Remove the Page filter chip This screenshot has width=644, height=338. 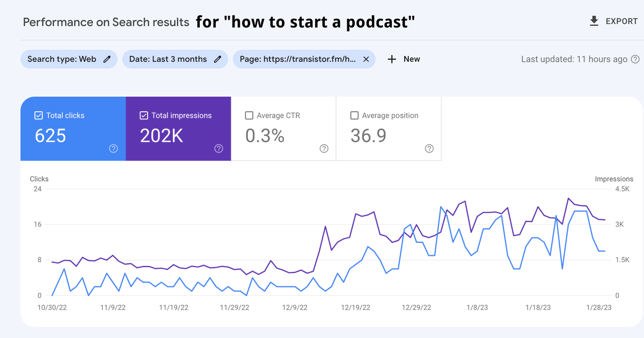(366, 59)
